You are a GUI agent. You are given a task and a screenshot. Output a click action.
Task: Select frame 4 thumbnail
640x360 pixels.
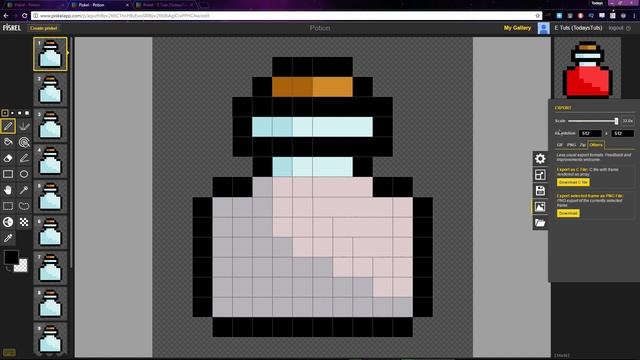[x=50, y=161]
